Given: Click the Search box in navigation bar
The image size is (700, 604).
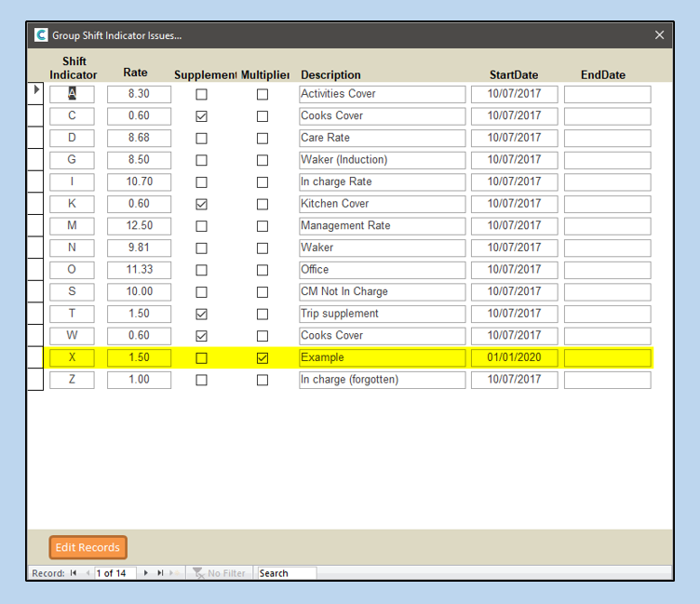Looking at the screenshot, I should [287, 573].
